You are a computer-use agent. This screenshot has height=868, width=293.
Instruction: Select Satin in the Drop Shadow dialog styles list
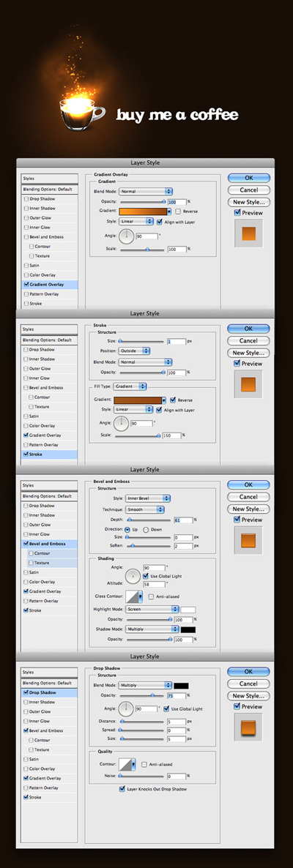(x=34, y=759)
